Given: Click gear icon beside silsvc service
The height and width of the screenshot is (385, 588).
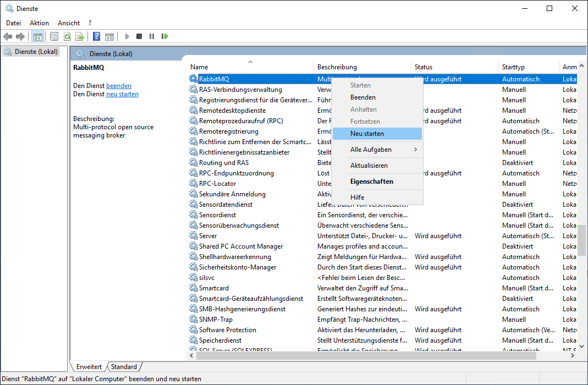Looking at the screenshot, I should pos(193,277).
